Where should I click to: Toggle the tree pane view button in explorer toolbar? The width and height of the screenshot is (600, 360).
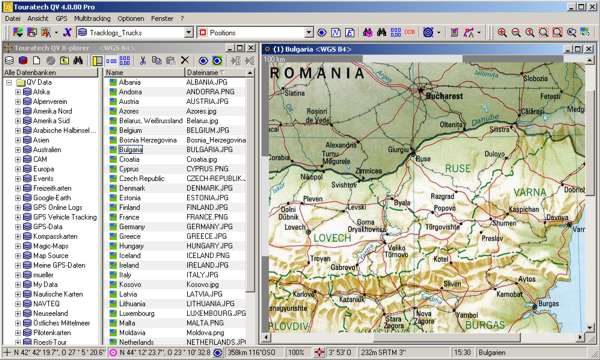pyautogui.click(x=97, y=60)
